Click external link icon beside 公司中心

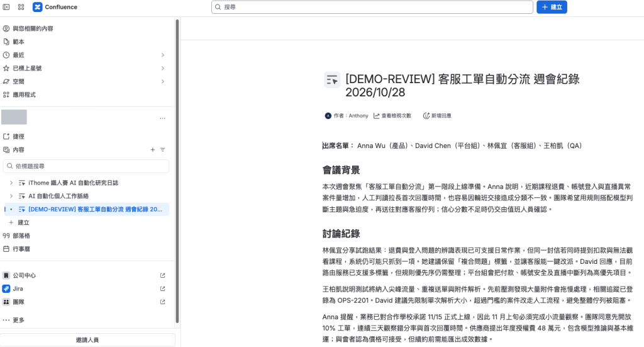pyautogui.click(x=163, y=275)
